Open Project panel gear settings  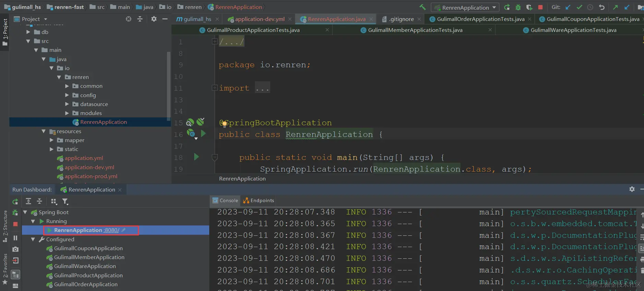pos(154,19)
